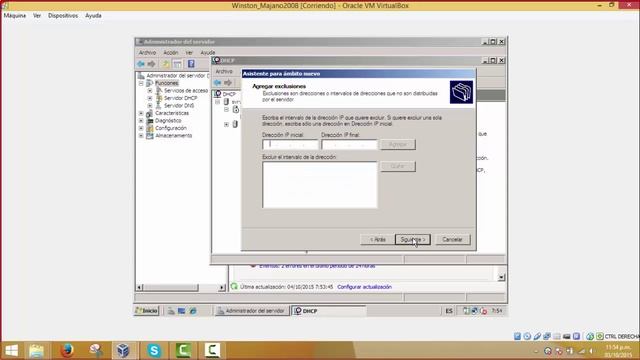Viewport: 640px width, 360px height.
Task: Click the excluded address range list box
Action: pos(320,185)
